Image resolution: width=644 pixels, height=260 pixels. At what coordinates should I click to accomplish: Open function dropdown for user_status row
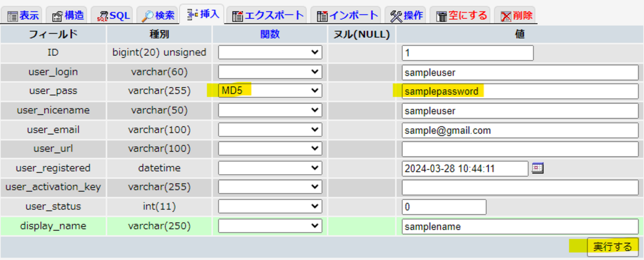[270, 206]
